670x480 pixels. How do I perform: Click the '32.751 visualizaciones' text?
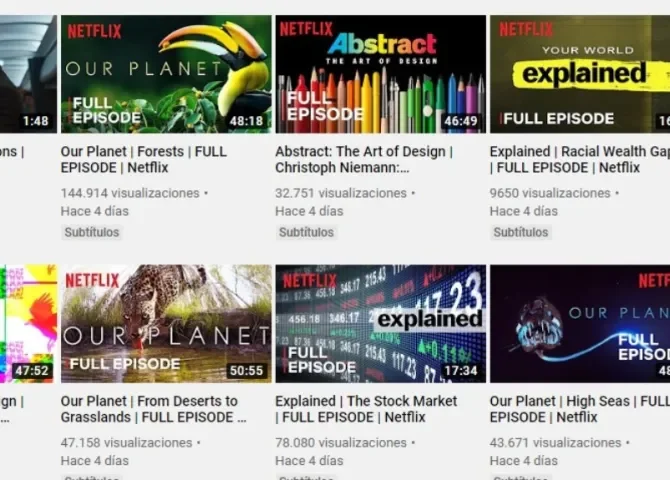341,193
